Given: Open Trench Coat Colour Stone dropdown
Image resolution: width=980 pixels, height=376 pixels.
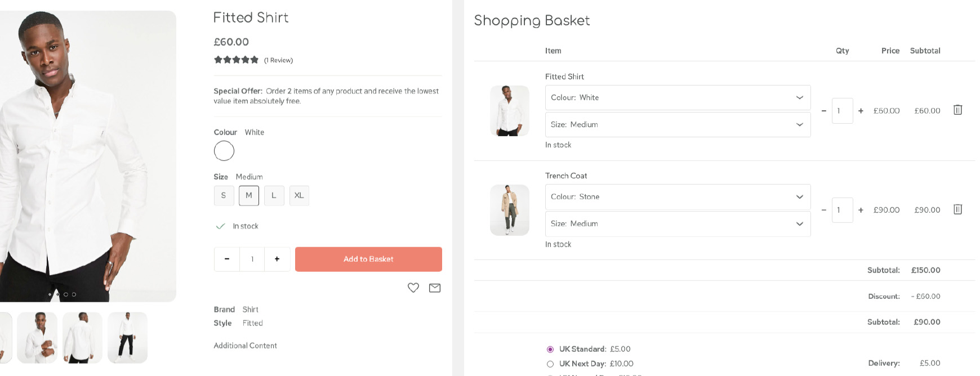Looking at the screenshot, I should pos(678,196).
